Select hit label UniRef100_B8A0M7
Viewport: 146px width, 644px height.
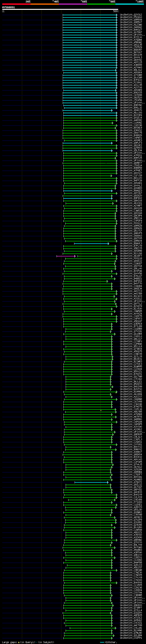tap(131, 50)
